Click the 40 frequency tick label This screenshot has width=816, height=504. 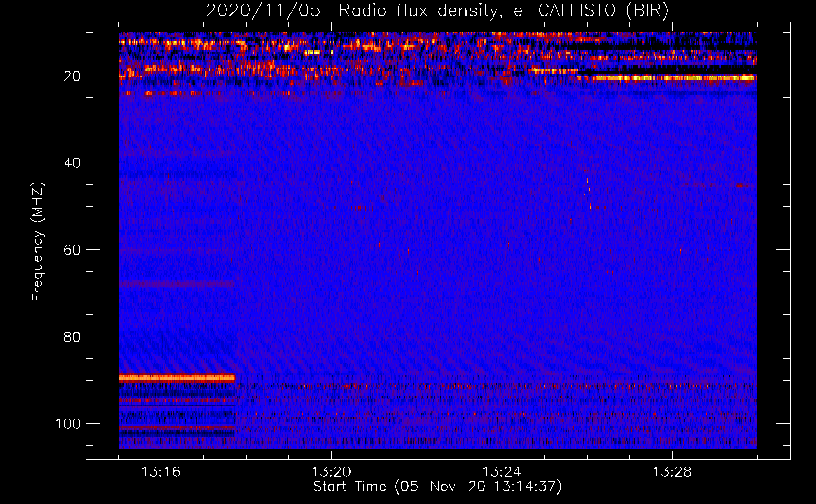tap(73, 163)
